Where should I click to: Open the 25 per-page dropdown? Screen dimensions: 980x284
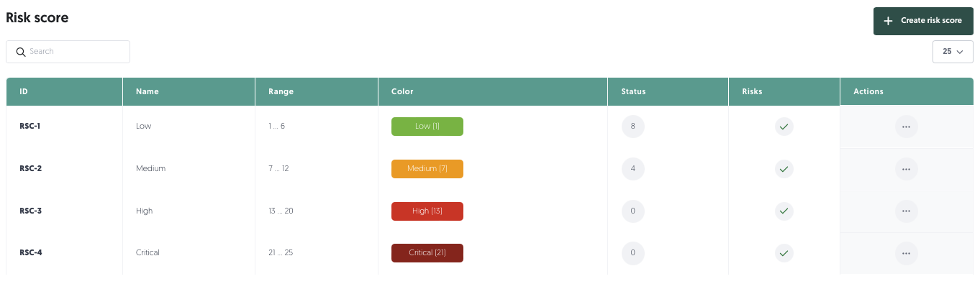click(x=953, y=52)
